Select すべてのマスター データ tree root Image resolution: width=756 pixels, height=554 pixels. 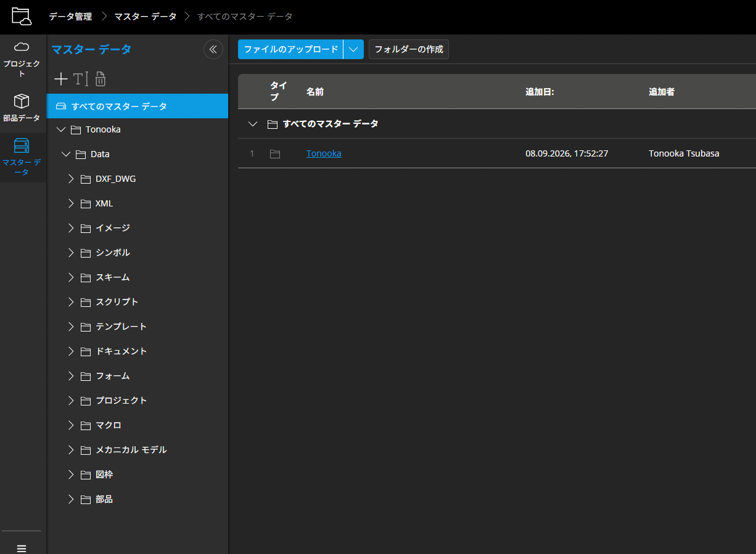point(138,106)
